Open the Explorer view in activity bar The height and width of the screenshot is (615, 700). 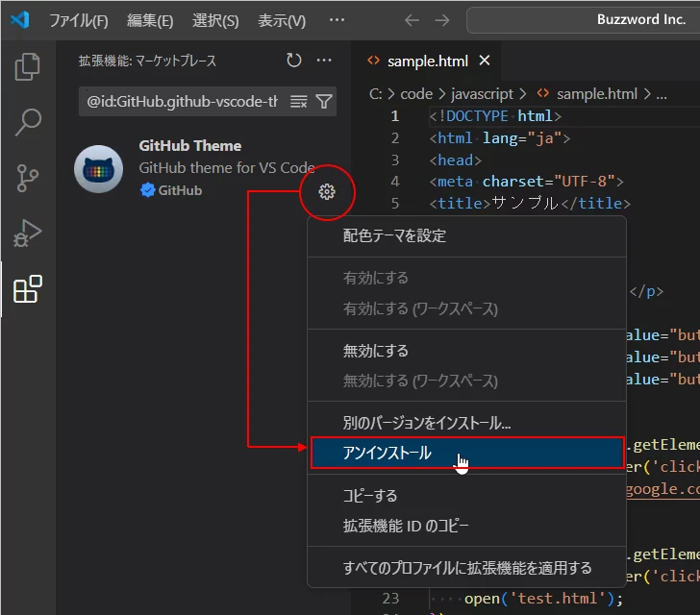pyautogui.click(x=27, y=67)
